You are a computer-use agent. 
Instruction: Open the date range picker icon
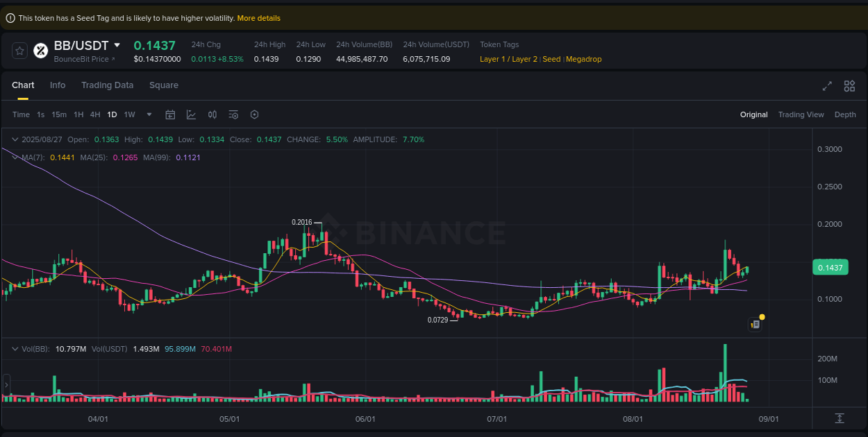(170, 114)
